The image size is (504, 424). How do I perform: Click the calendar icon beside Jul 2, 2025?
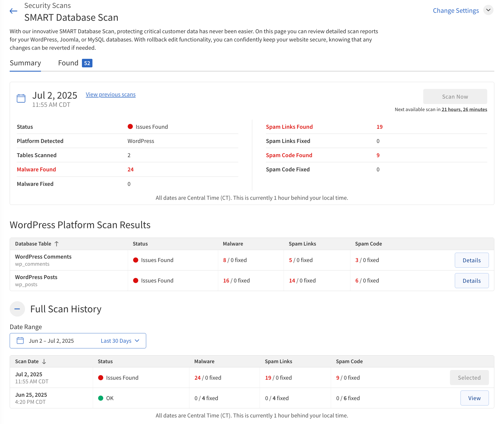(x=21, y=98)
